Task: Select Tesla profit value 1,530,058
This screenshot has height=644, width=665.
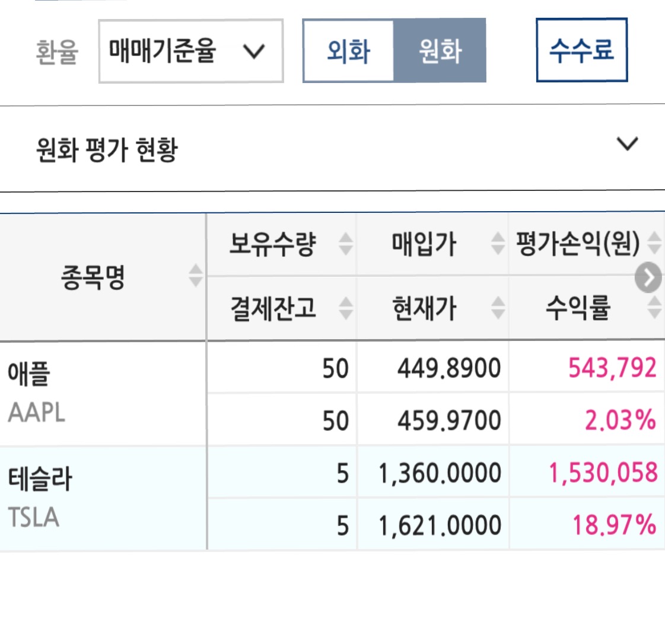Action: click(x=603, y=473)
